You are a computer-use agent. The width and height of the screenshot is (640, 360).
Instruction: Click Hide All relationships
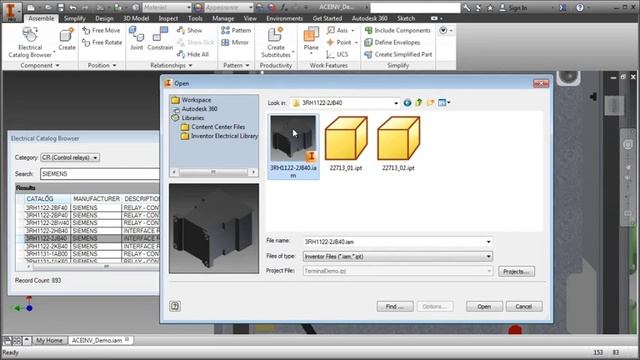tap(193, 54)
